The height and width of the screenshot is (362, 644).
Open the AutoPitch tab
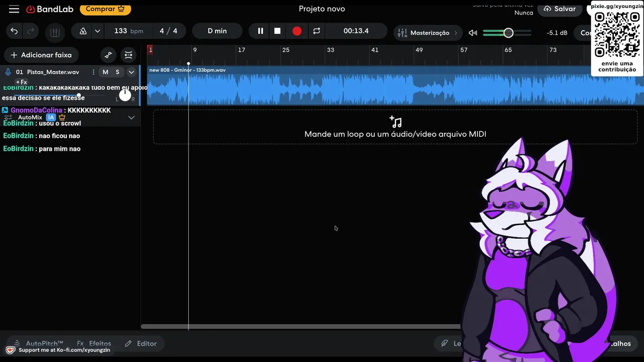tap(38, 343)
